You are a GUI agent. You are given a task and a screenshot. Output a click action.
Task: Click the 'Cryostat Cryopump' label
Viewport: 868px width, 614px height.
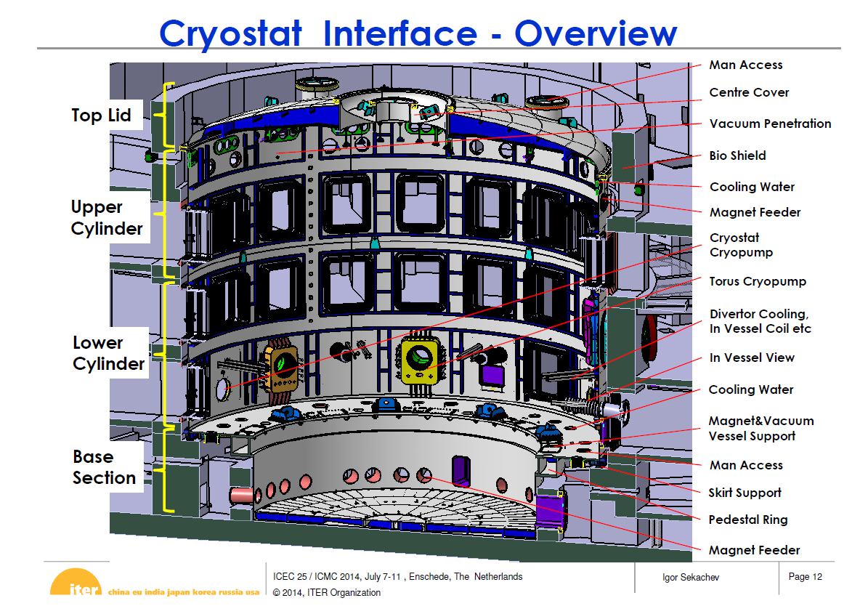tap(741, 245)
